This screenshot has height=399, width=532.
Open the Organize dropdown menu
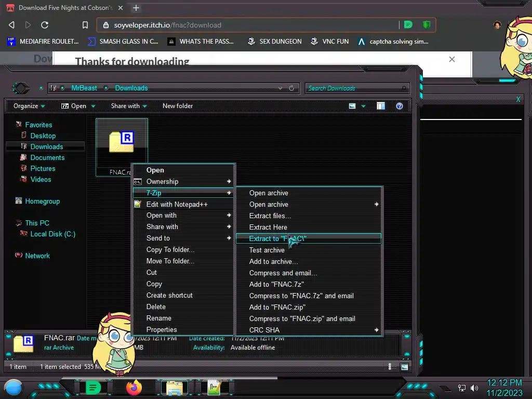point(29,106)
